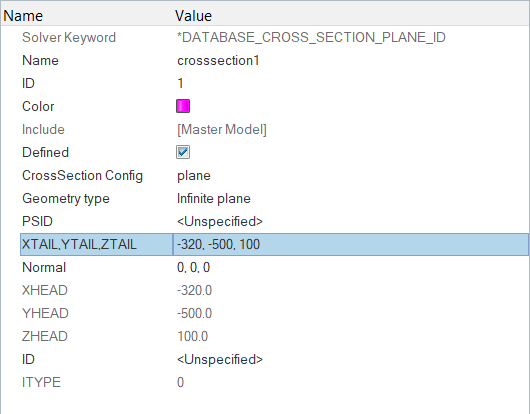Click the Include Master Model value
Screen dimensions: 530x414
222,129
